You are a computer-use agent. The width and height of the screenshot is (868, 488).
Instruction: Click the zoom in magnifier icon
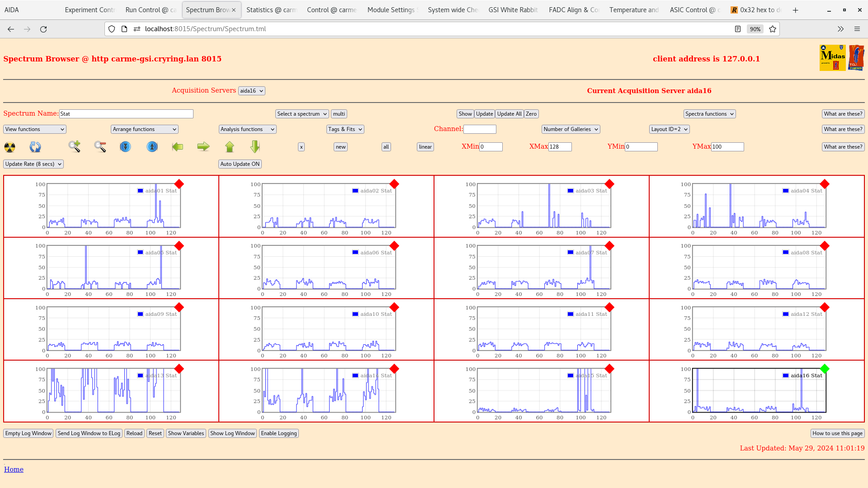tap(74, 146)
